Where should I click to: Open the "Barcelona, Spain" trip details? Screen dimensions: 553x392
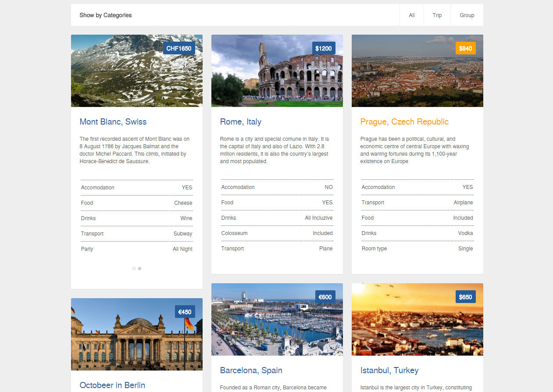251,370
